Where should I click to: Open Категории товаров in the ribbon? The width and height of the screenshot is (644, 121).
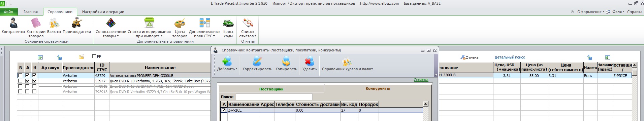(36, 28)
